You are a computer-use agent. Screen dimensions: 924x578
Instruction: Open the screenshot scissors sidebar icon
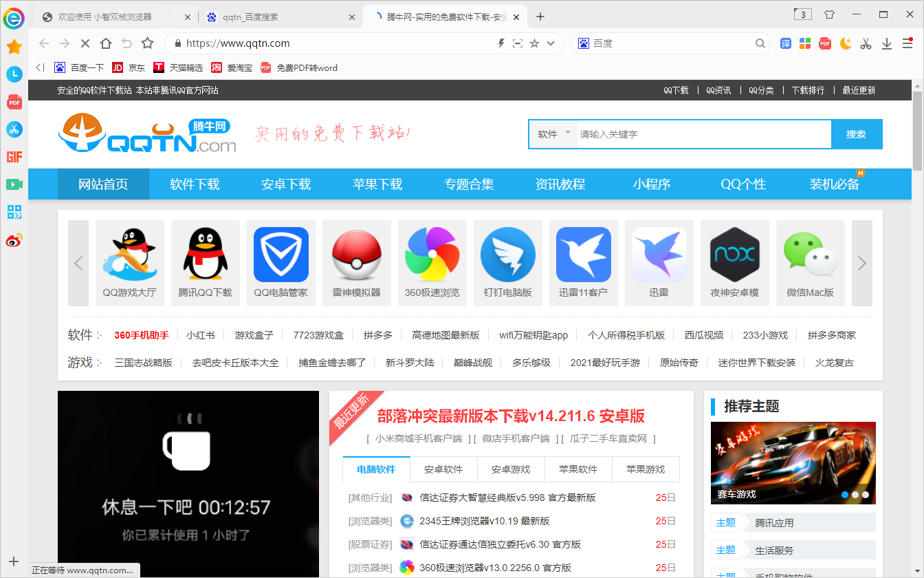[x=14, y=129]
